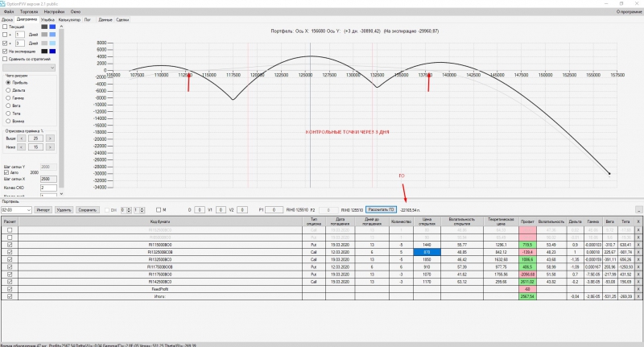Switch to the Улыбка tab
Screen dimensions: 644x347
coord(47,19)
